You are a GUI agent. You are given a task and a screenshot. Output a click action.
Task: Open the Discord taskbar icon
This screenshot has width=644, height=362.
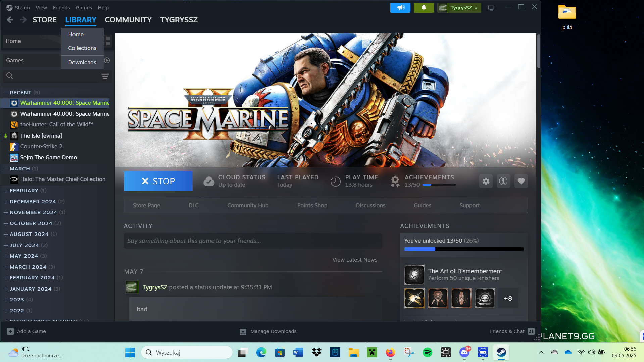pos(464,352)
